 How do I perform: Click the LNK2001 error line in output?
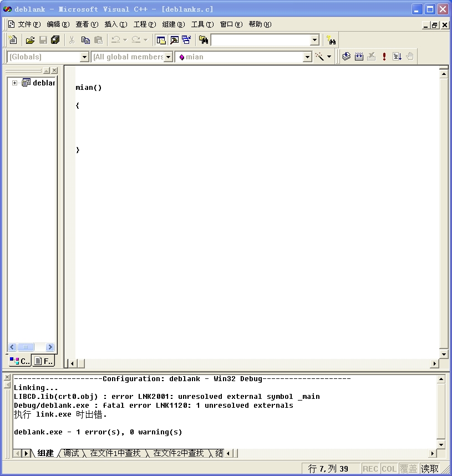tap(166, 397)
